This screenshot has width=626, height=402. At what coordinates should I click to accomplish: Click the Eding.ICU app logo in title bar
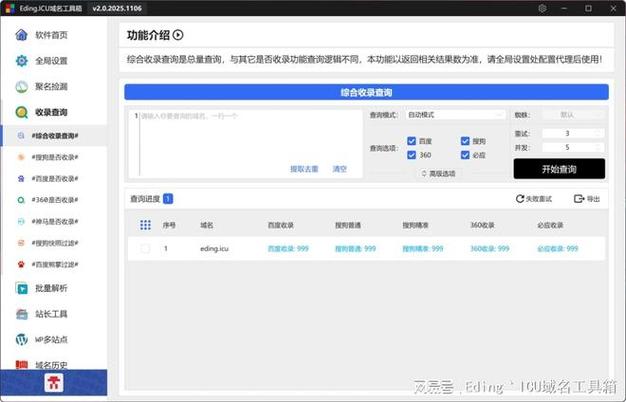click(x=10, y=8)
